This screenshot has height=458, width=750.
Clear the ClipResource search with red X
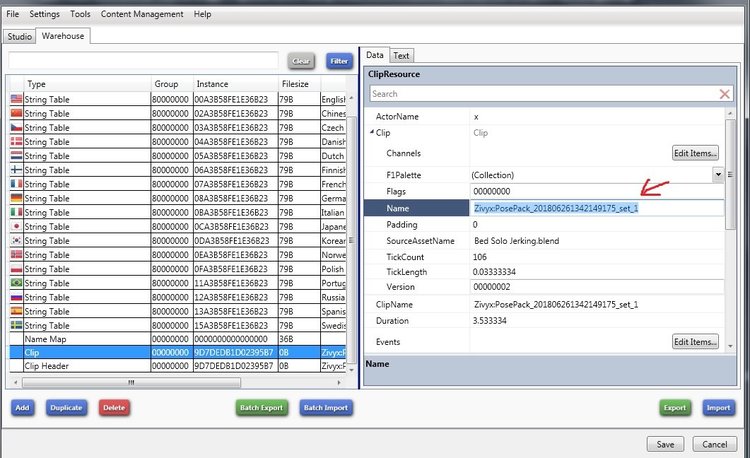(x=725, y=94)
